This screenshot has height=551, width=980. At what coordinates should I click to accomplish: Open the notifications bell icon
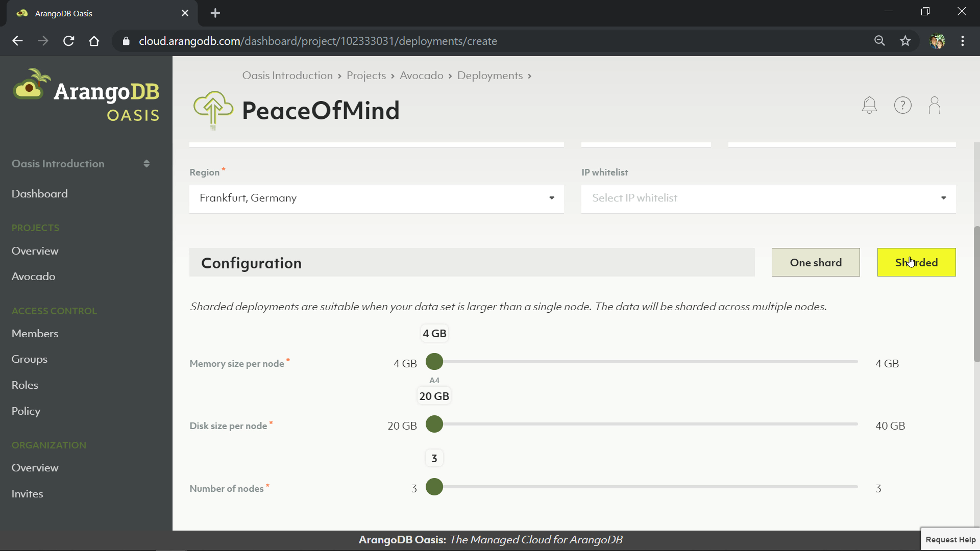pyautogui.click(x=869, y=105)
